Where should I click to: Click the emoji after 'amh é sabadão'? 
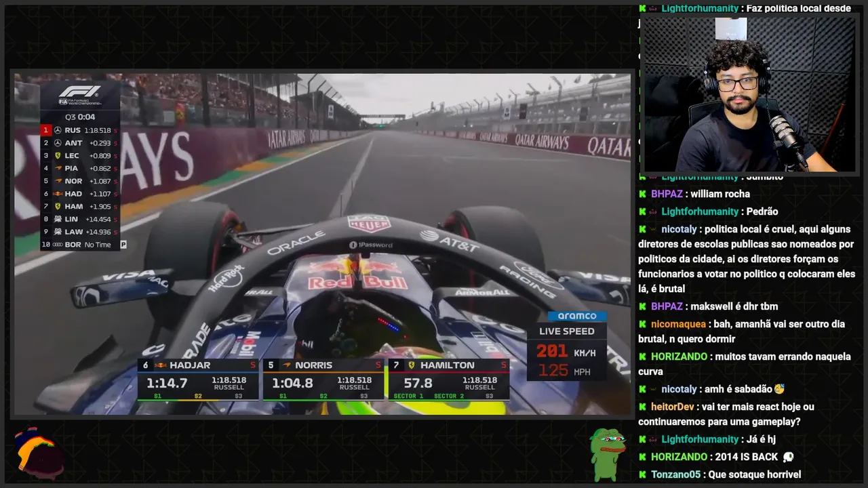click(x=779, y=389)
